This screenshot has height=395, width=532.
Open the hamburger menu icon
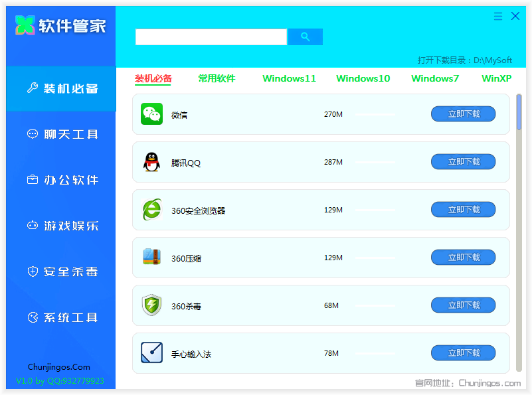pyautogui.click(x=497, y=16)
